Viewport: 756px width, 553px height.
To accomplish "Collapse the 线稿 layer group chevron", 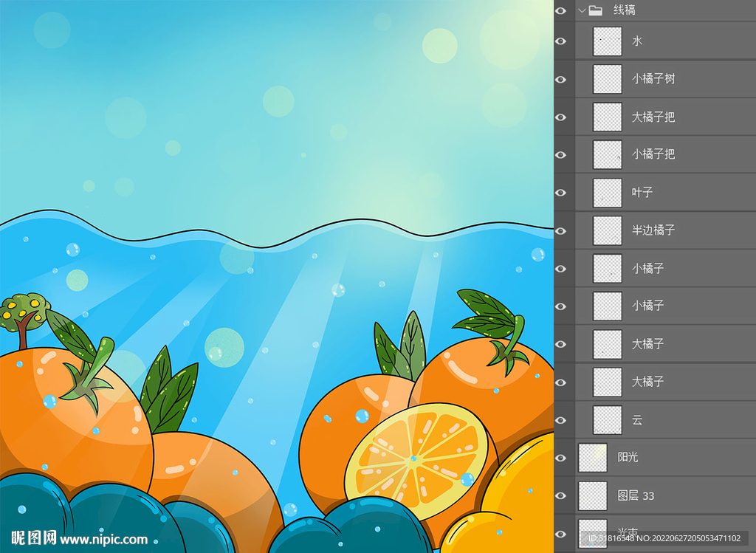I will (x=583, y=10).
